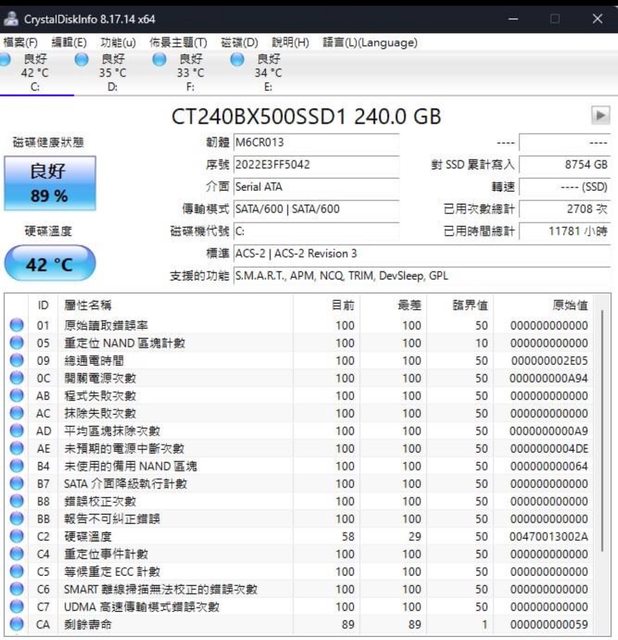
Task: Click the next disk arrow button
Action: (600, 116)
